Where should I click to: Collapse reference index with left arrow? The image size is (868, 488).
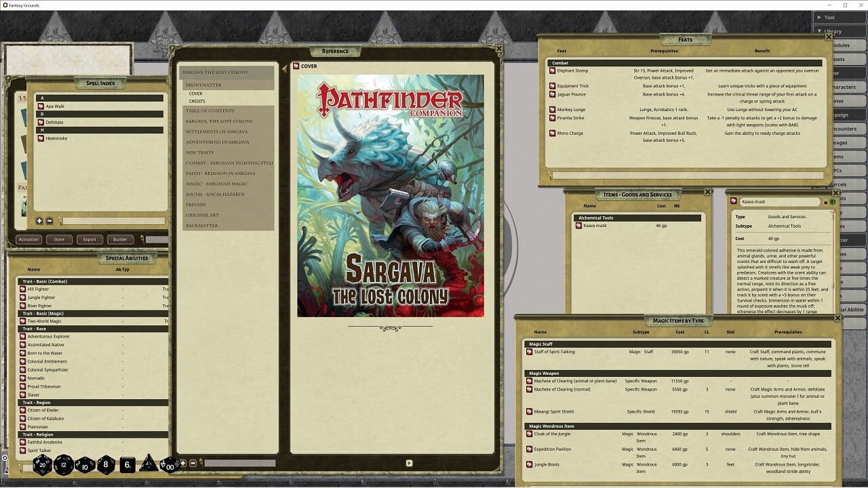(x=284, y=68)
